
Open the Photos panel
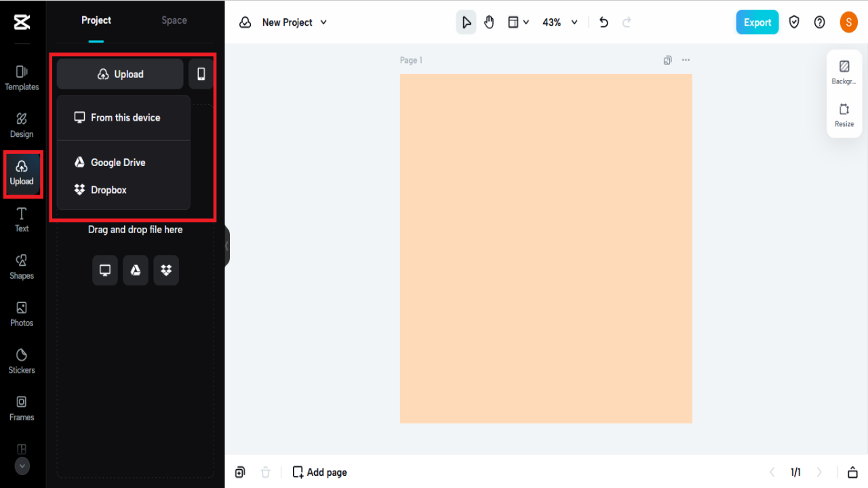[x=21, y=315]
